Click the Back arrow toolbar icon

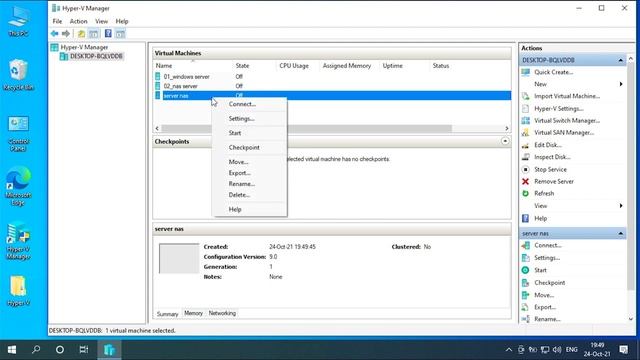click(55, 33)
